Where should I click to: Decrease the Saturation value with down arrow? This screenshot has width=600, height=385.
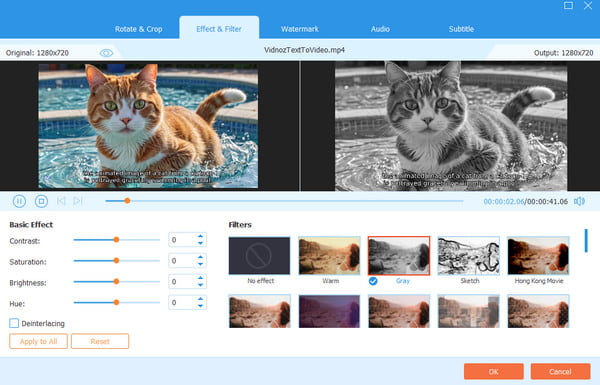coord(201,264)
